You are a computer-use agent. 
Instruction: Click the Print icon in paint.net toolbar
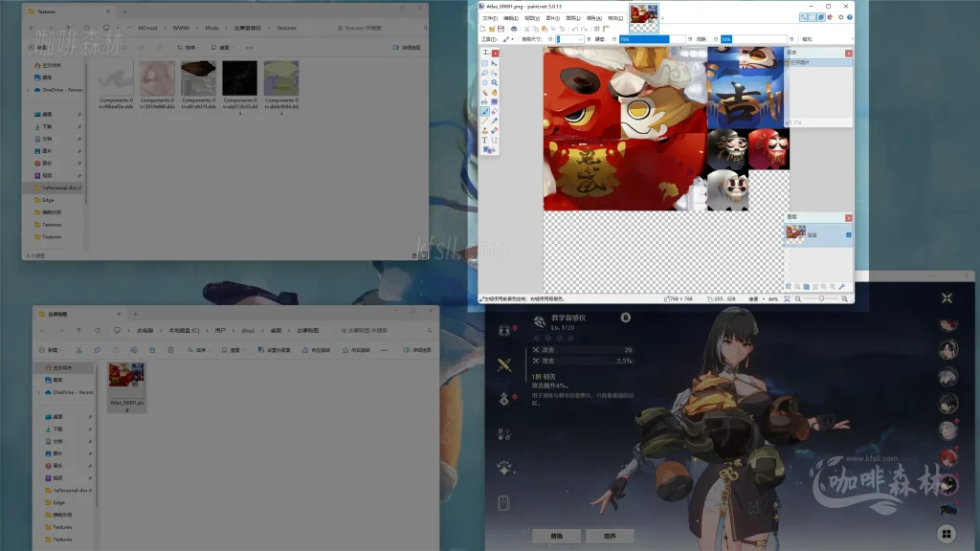tap(514, 29)
